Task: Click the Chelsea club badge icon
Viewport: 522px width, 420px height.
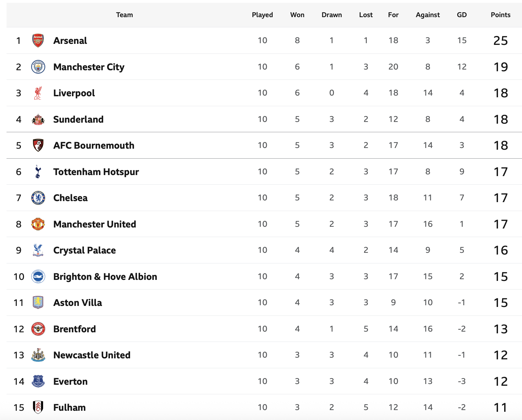Action: point(38,198)
